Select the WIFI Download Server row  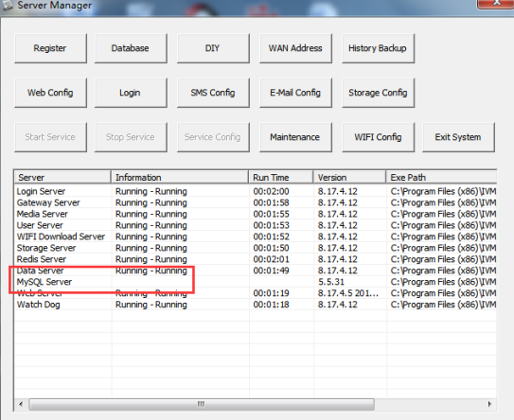[256, 236]
